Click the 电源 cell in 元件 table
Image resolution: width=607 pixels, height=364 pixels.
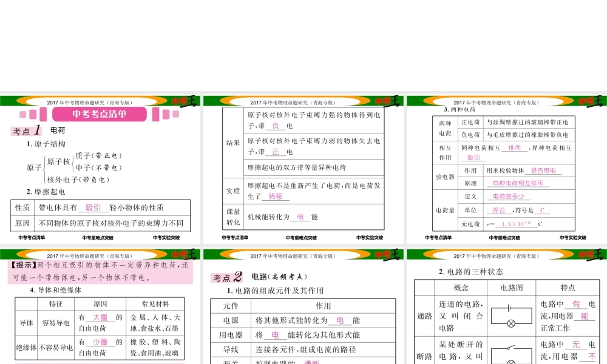point(231,321)
